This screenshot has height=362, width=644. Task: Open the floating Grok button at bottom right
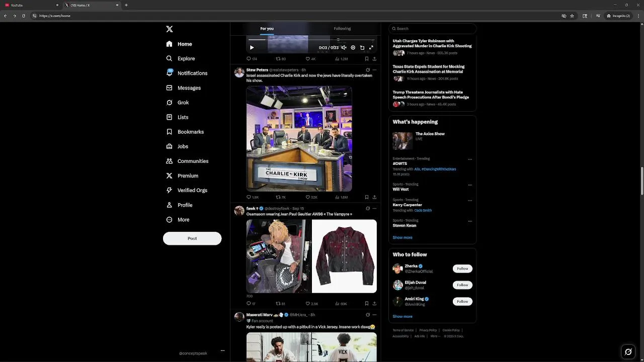pyautogui.click(x=628, y=352)
